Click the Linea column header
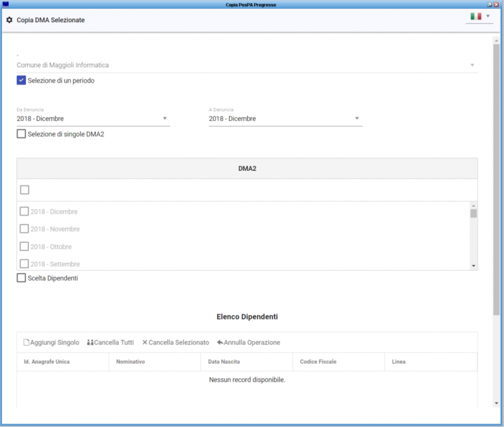The height and width of the screenshot is (427, 504). click(x=431, y=362)
